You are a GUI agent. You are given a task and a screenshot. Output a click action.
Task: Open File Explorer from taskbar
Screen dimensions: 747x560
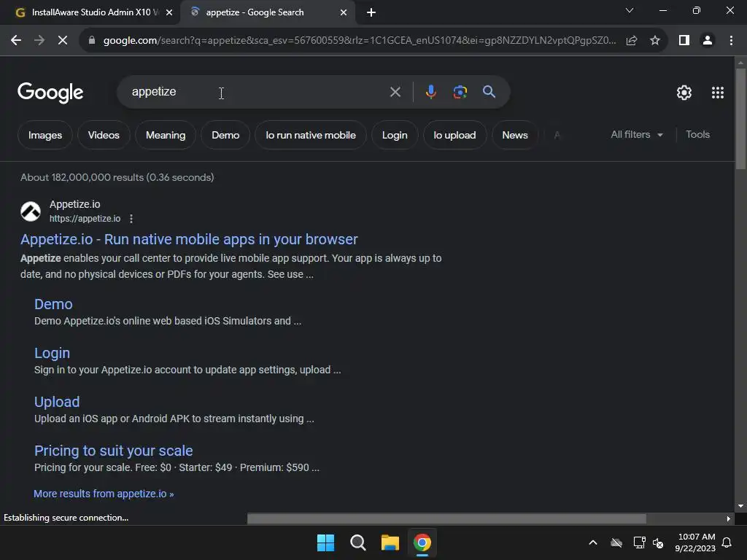point(390,542)
